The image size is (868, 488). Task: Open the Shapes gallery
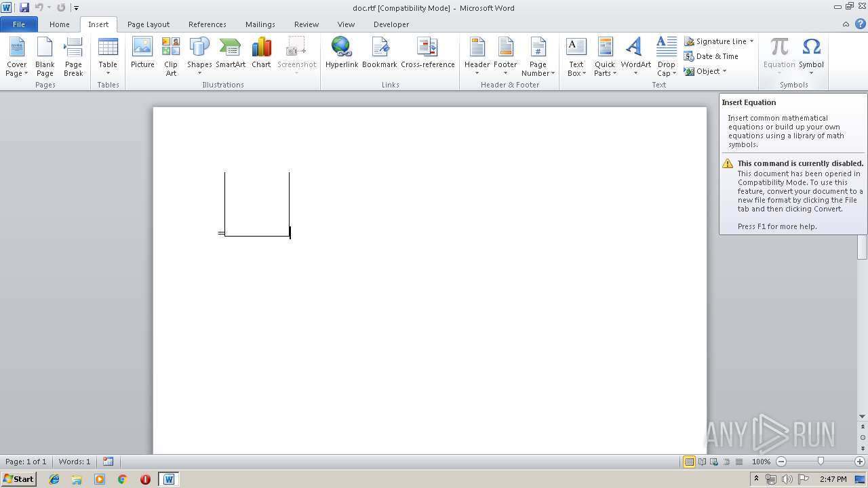[199, 57]
